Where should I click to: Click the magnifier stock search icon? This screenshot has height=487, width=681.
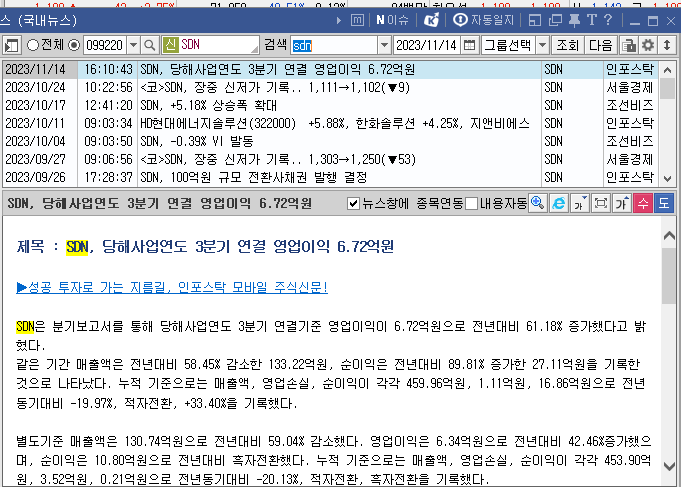pos(149,45)
